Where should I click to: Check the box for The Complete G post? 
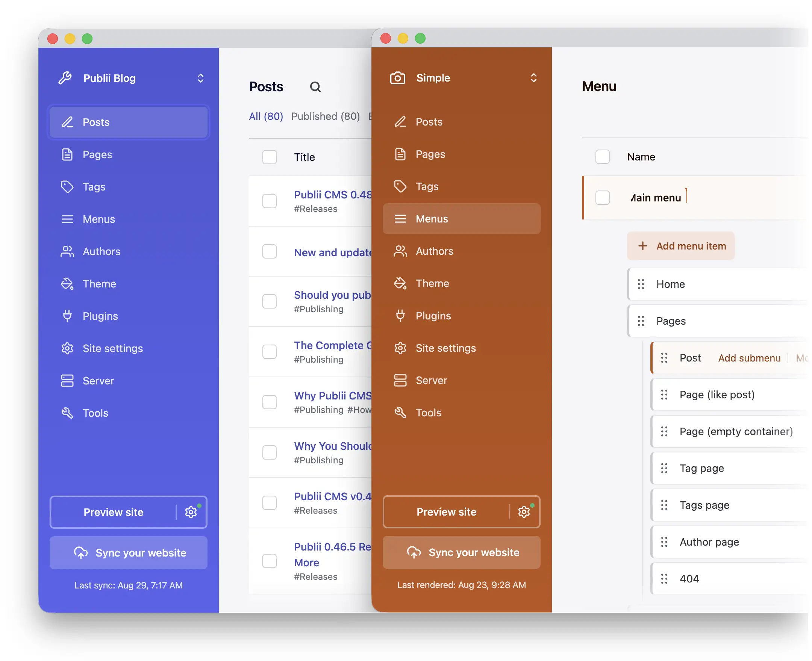click(x=269, y=352)
